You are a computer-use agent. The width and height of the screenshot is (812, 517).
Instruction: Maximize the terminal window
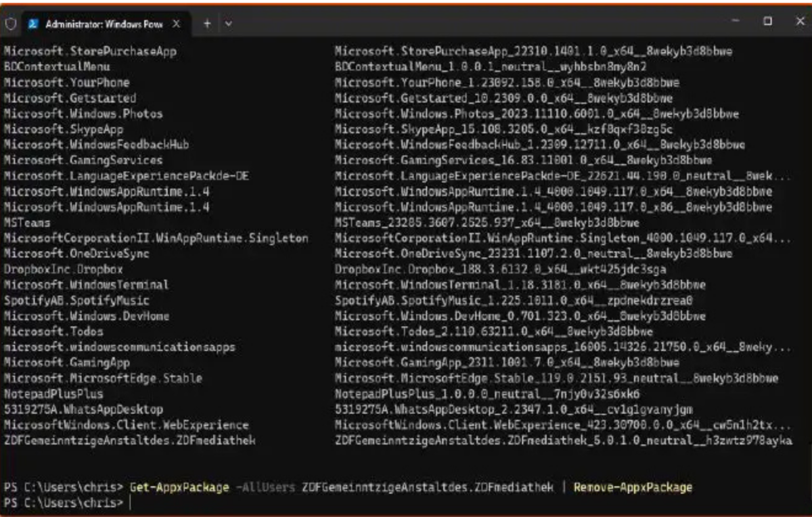click(767, 22)
